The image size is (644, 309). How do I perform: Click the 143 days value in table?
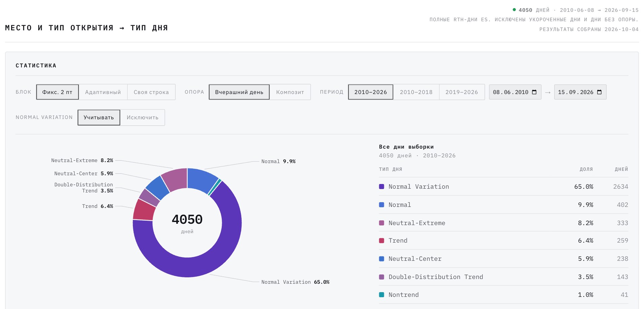[x=622, y=277]
